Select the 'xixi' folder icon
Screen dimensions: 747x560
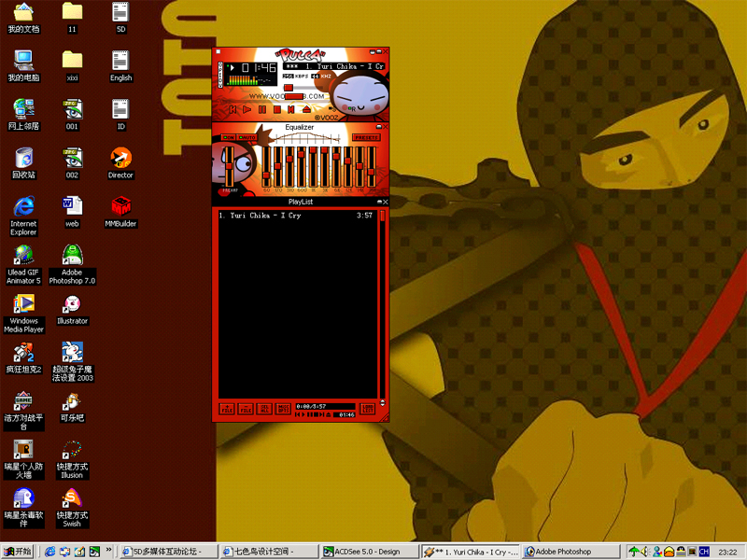click(x=72, y=66)
